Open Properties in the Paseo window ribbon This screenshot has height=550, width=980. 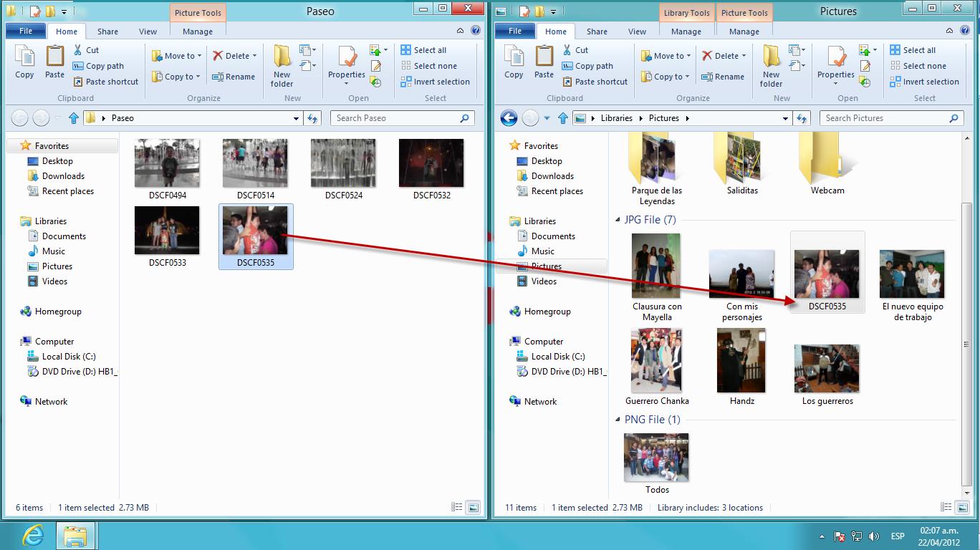coord(347,65)
